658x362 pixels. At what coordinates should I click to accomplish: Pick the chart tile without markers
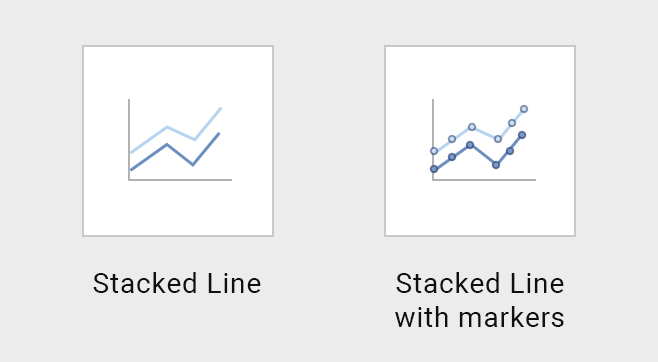pos(178,141)
